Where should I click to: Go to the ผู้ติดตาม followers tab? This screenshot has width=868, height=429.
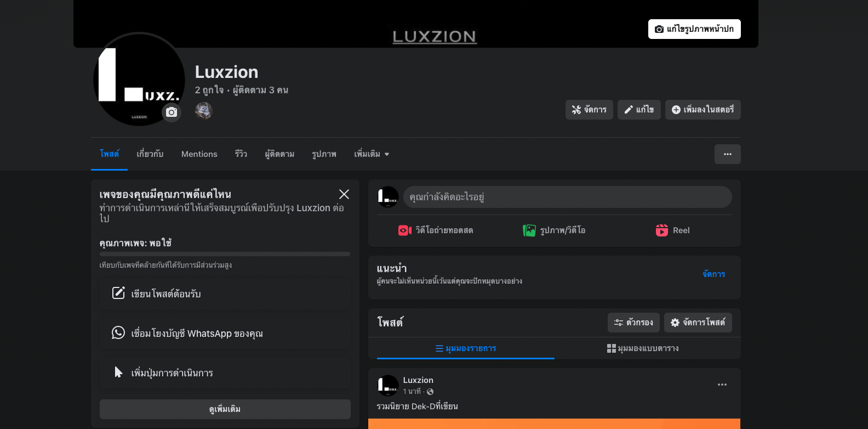coord(279,154)
